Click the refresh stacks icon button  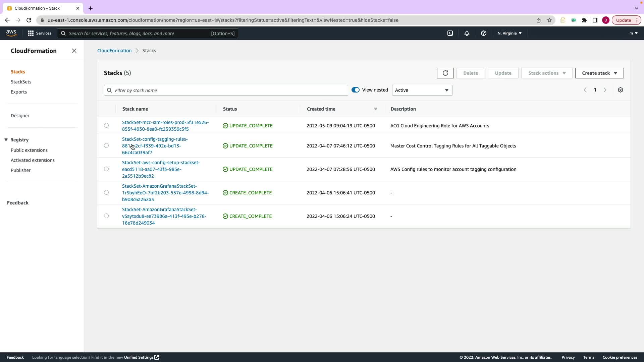pyautogui.click(x=445, y=73)
